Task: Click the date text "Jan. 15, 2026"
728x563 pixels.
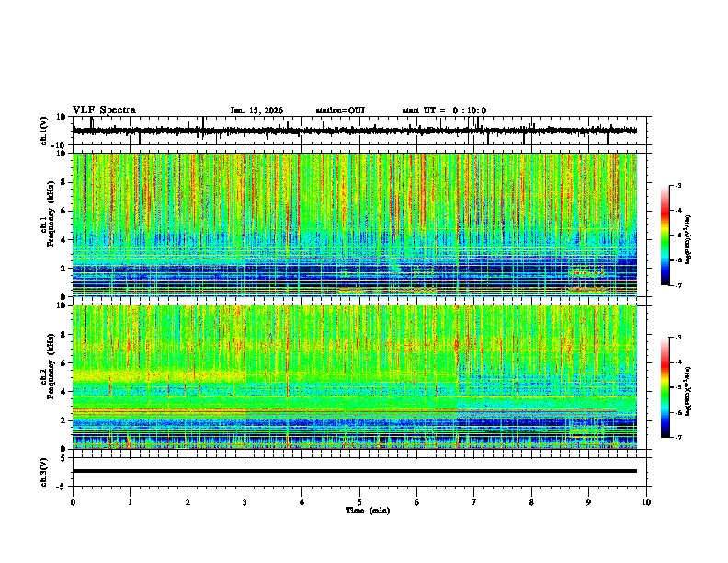Action: [x=256, y=110]
